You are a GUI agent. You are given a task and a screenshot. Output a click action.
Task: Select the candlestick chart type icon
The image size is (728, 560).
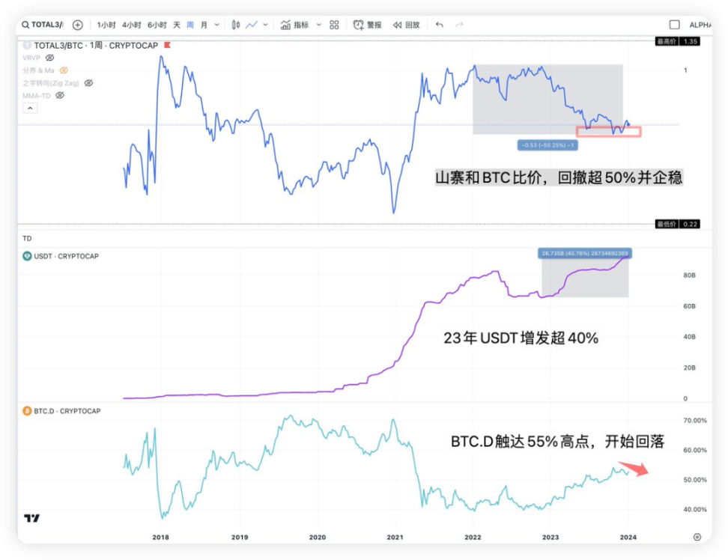(x=236, y=25)
